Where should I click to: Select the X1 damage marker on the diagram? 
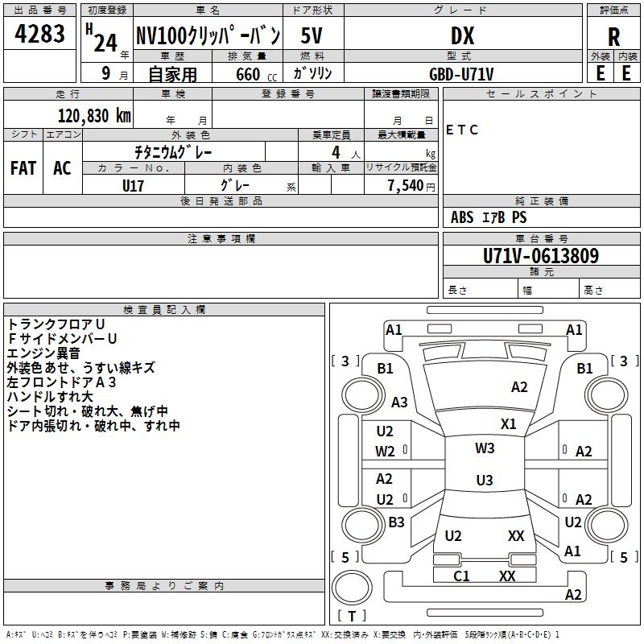[x=508, y=423]
